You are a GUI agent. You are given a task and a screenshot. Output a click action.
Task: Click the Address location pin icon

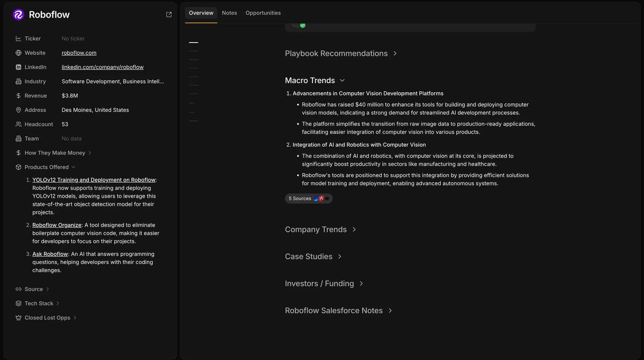point(18,110)
